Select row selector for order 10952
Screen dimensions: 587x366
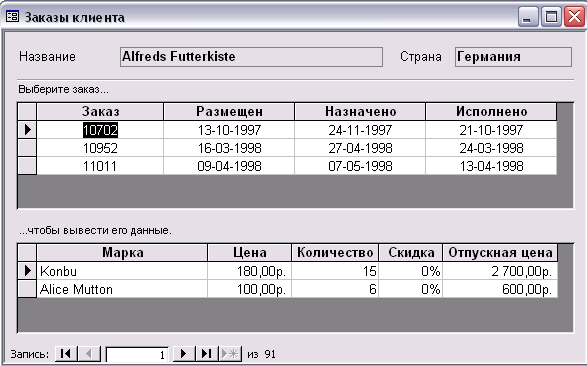point(27,148)
